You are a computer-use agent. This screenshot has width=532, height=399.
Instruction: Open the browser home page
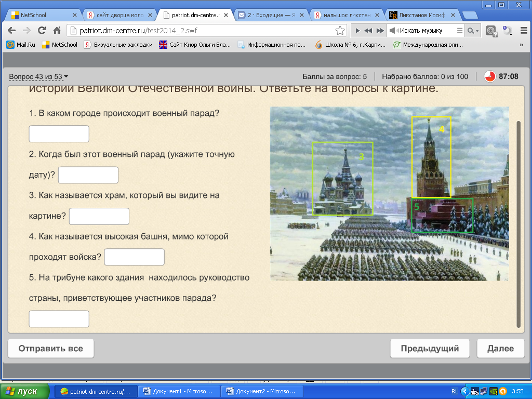pos(57,31)
